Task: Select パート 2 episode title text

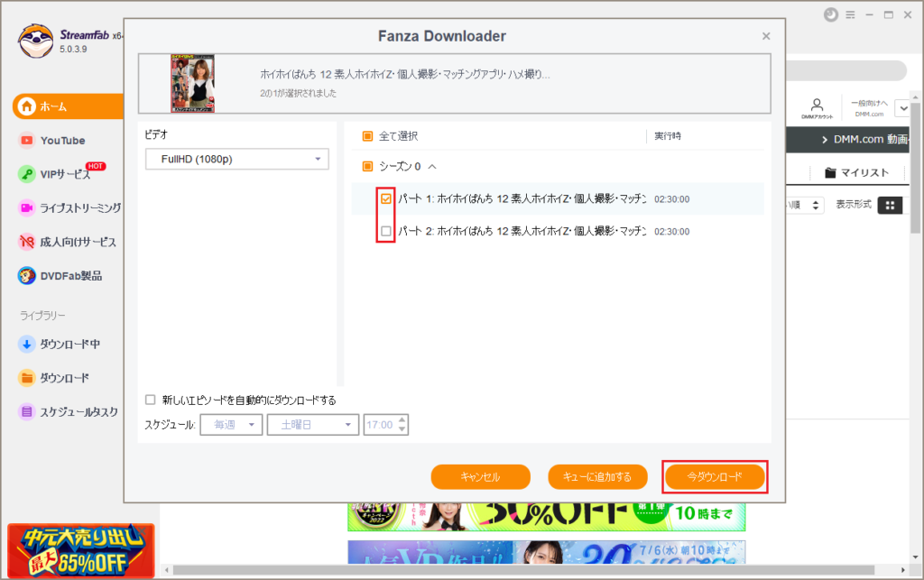Action: tap(522, 232)
